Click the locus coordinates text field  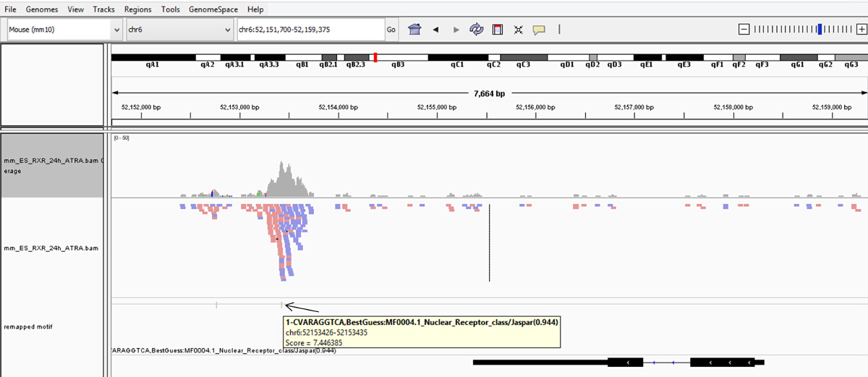tap(309, 30)
